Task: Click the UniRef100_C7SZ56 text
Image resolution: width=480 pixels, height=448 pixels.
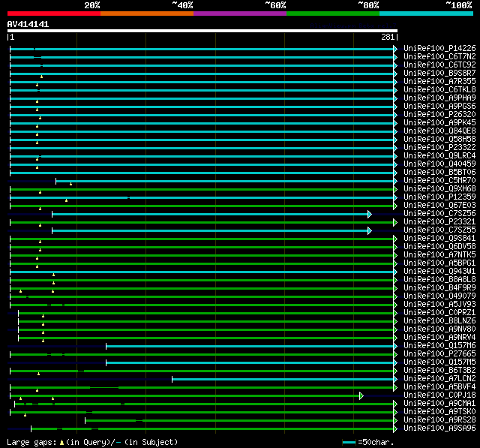Action: coord(439,214)
